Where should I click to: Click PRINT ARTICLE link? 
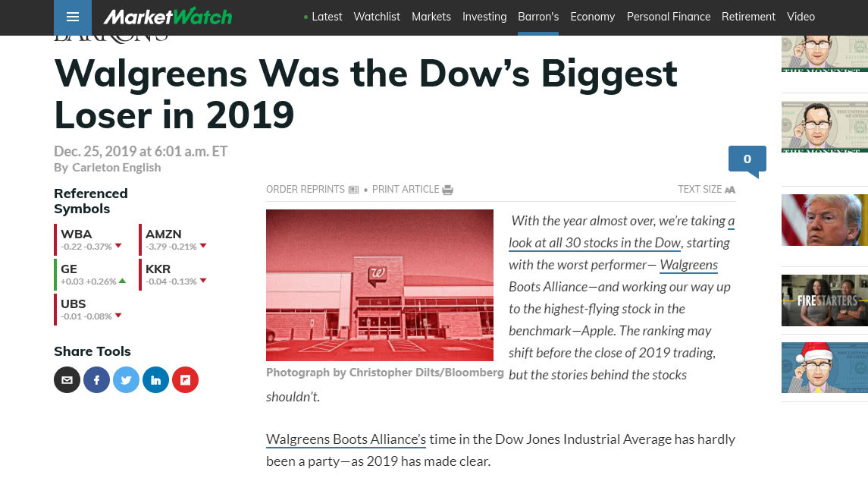[406, 190]
